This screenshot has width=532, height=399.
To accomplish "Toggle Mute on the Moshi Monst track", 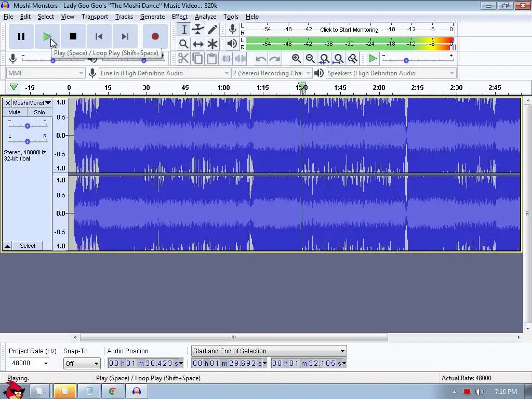I will [x=14, y=112].
